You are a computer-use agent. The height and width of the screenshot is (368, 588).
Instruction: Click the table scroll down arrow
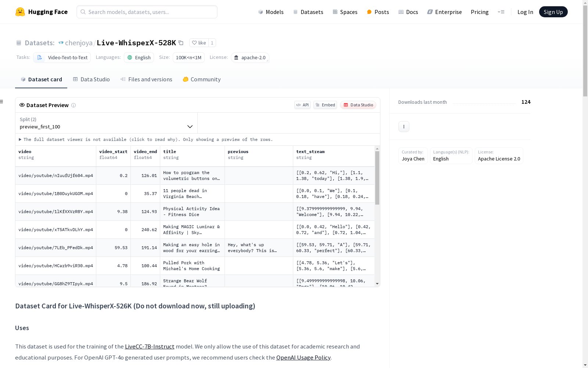click(x=377, y=284)
